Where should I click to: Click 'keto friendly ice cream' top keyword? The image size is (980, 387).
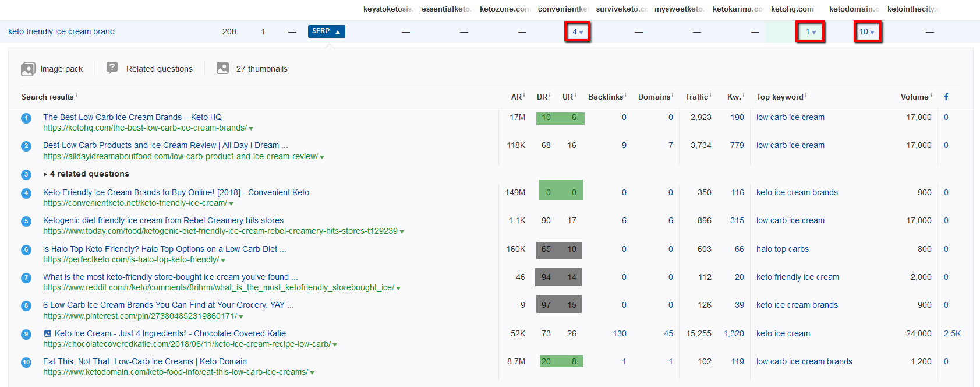click(x=798, y=277)
